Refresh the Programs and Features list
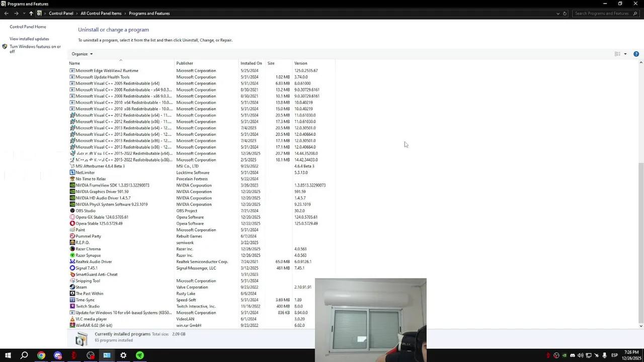This screenshot has height=362, width=644. click(x=565, y=14)
